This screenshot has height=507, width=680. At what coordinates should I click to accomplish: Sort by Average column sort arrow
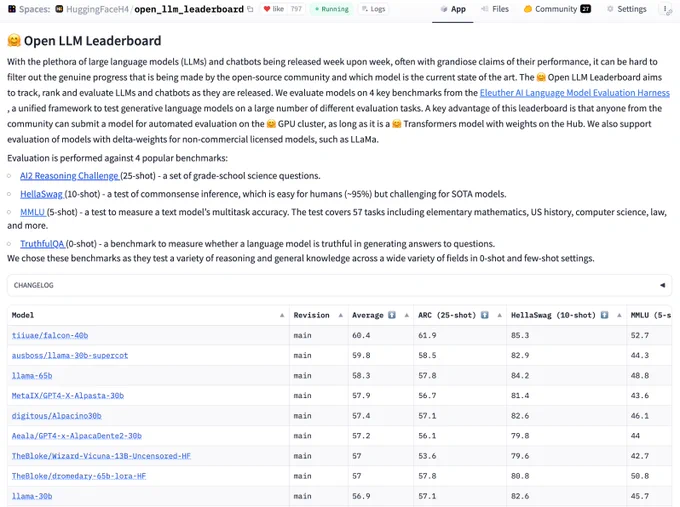point(406,315)
